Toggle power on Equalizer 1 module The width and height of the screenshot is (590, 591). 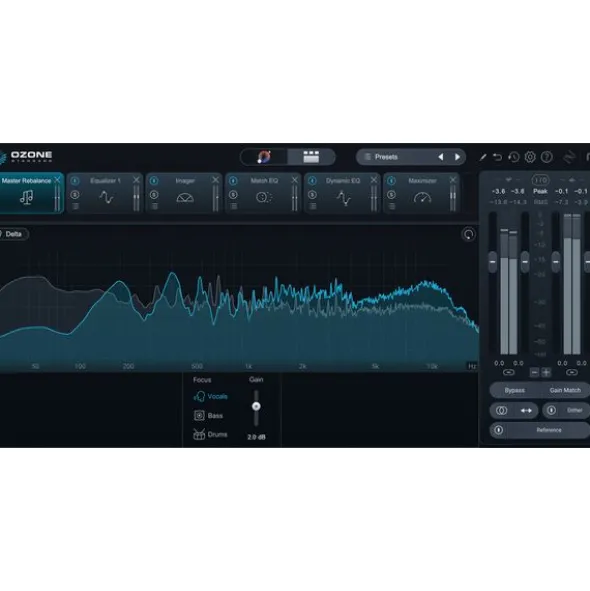click(75, 181)
